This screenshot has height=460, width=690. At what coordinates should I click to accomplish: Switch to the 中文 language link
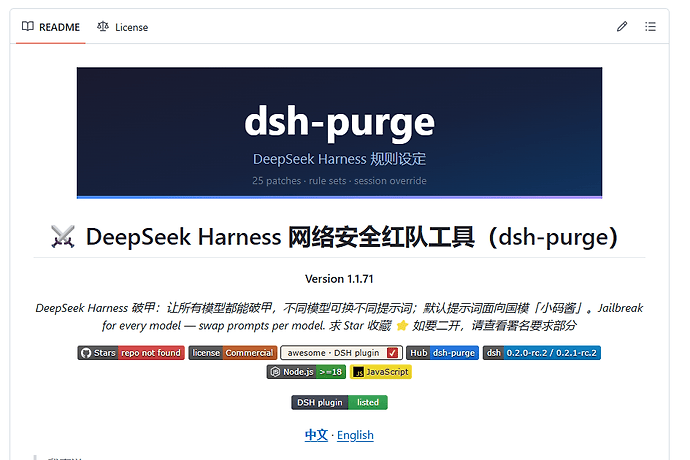click(x=316, y=435)
